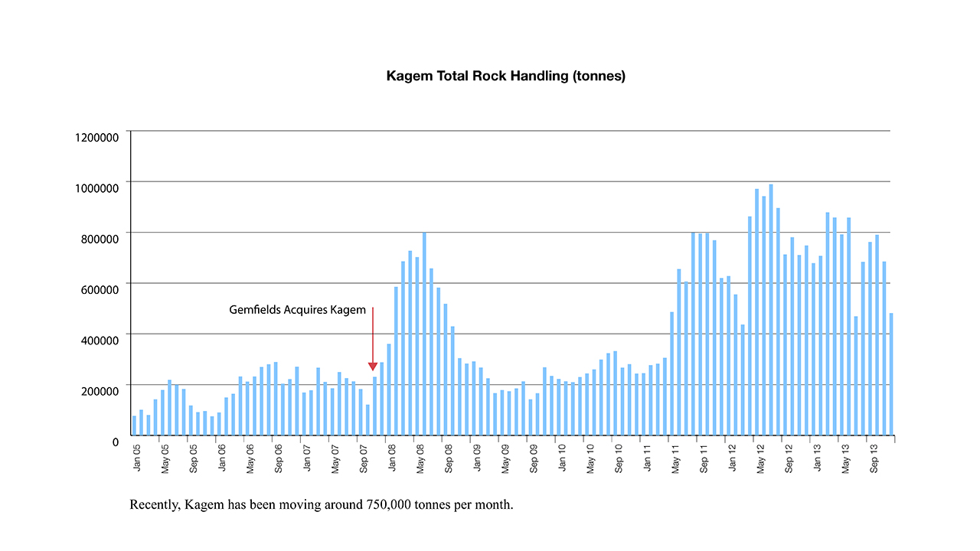Click the first bar above Jan 05
This screenshot has height=551, width=980.
click(134, 425)
